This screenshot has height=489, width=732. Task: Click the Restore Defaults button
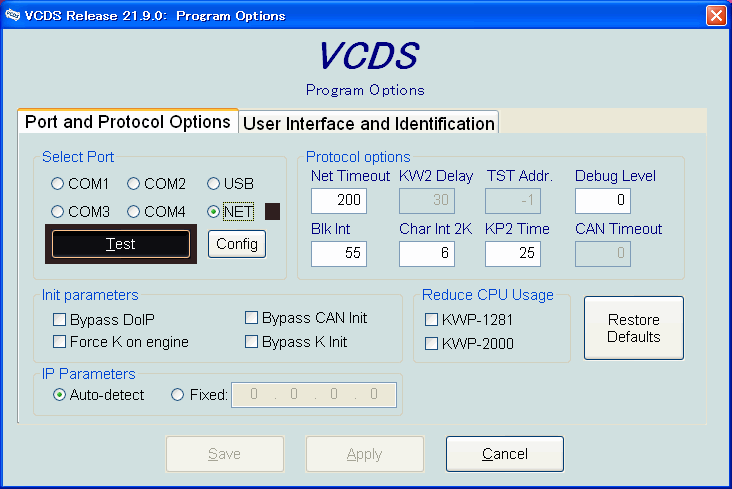tap(634, 328)
